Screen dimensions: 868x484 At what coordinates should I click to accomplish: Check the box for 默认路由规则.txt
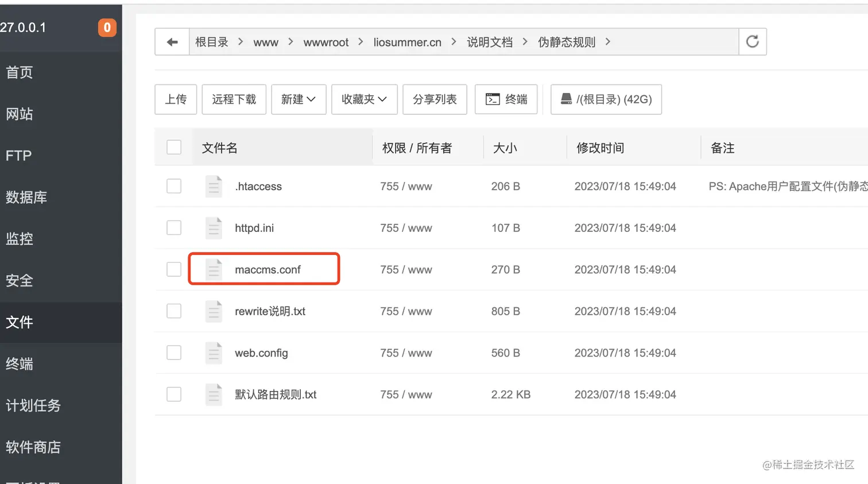coord(174,394)
